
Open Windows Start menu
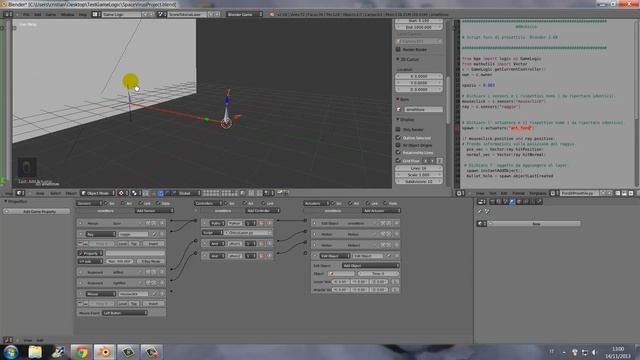click(x=11, y=352)
